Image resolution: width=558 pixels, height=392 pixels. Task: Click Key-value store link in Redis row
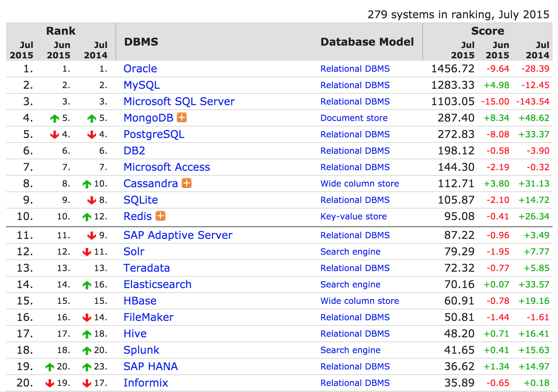pyautogui.click(x=353, y=216)
